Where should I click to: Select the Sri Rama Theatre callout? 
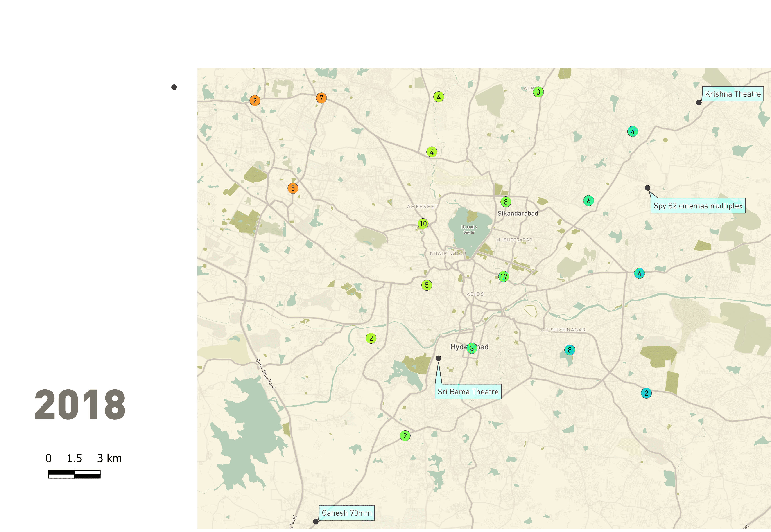click(x=468, y=392)
